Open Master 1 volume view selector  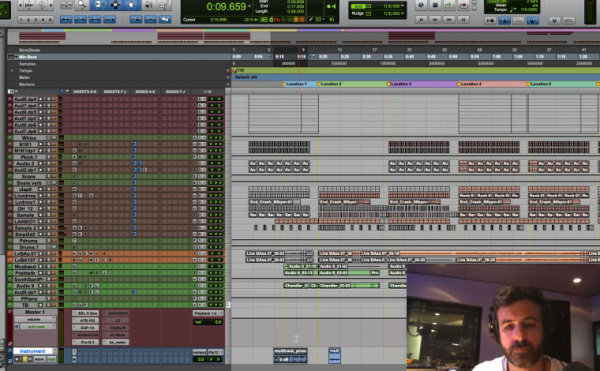point(35,319)
